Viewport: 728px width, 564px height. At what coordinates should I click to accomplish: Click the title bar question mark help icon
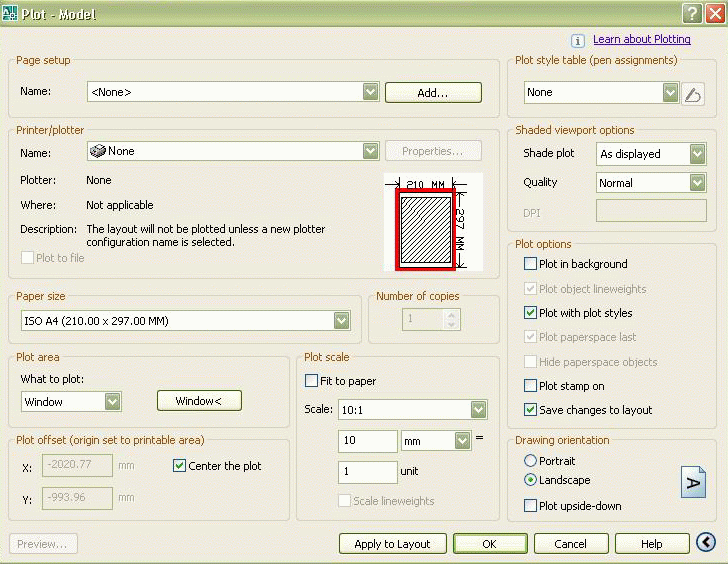(x=692, y=13)
